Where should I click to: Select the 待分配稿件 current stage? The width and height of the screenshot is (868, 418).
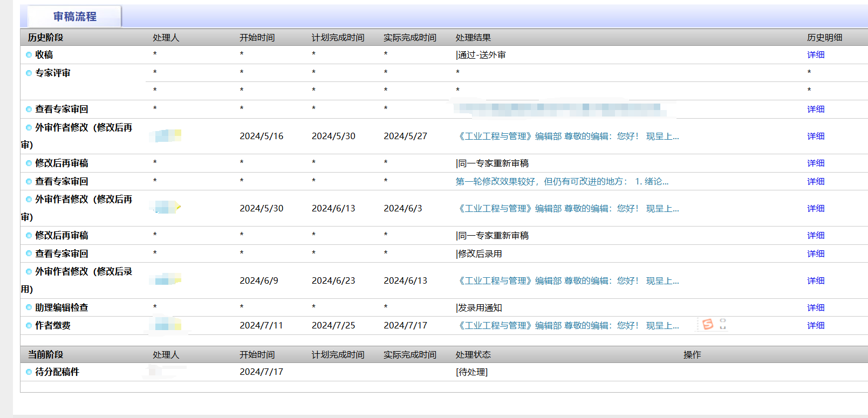point(57,372)
